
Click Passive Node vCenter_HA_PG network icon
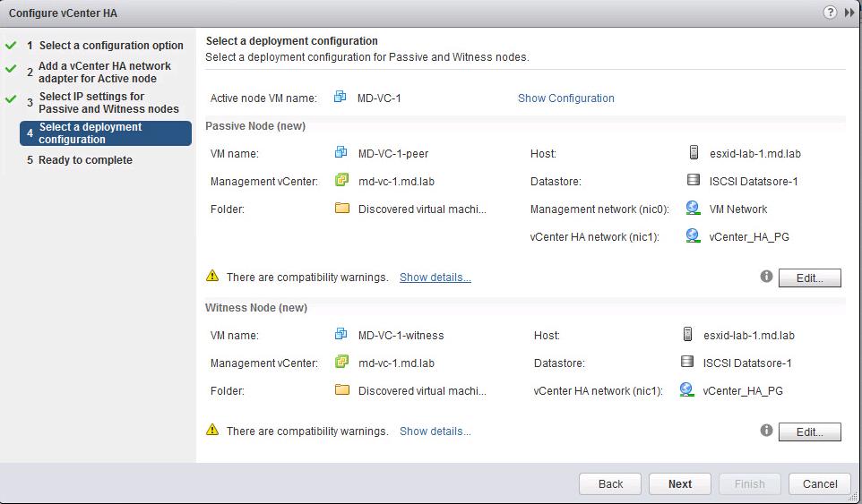pyautogui.click(x=693, y=236)
